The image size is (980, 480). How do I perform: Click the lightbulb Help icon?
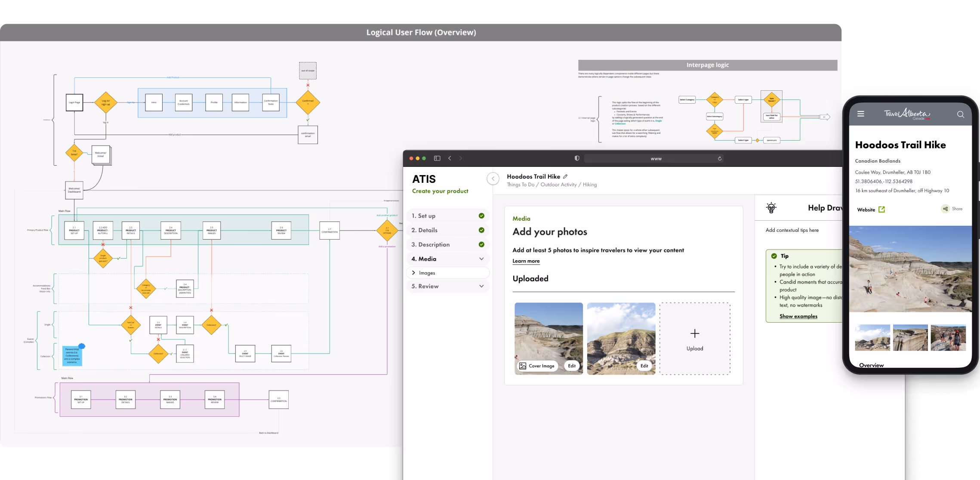coord(771,208)
